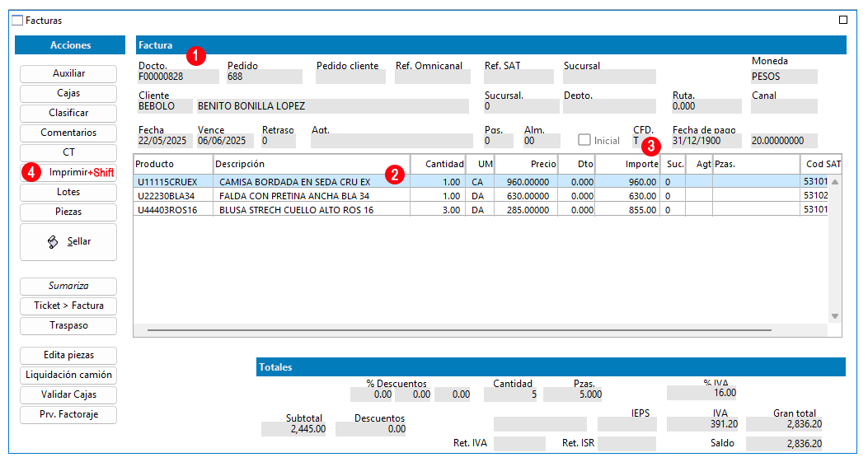Click the Vence field 06/06/2025
The height and width of the screenshot is (462, 868).
(x=225, y=141)
